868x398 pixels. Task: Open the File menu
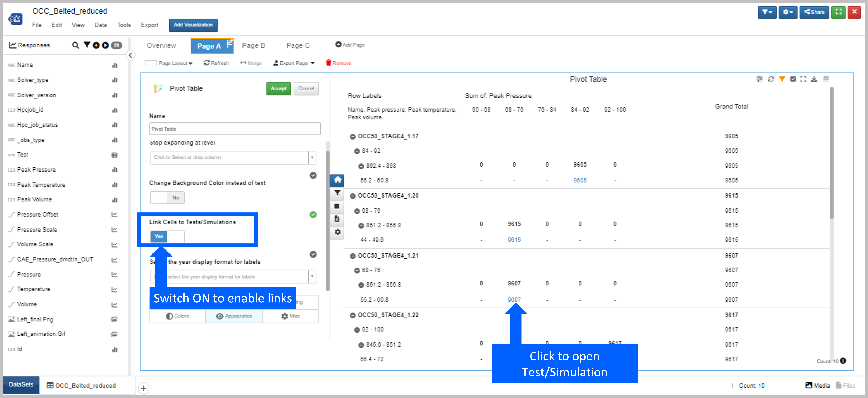pyautogui.click(x=37, y=25)
